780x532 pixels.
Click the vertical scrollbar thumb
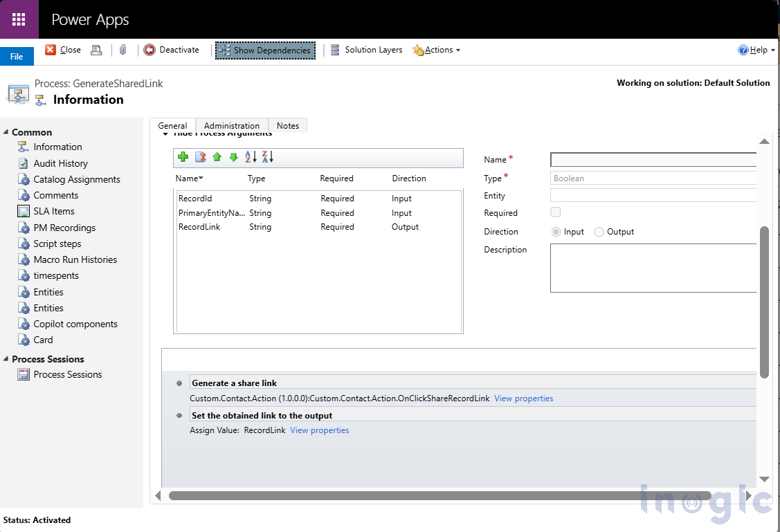765,302
